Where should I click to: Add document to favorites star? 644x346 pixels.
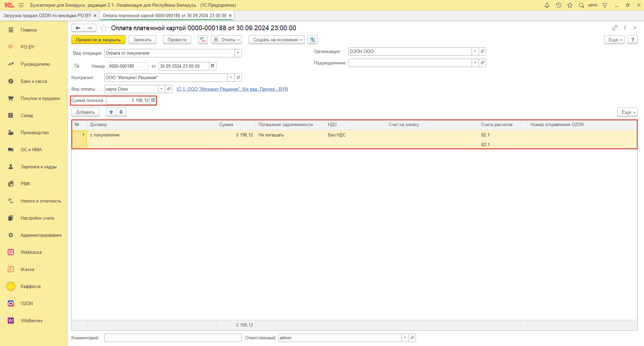point(104,28)
